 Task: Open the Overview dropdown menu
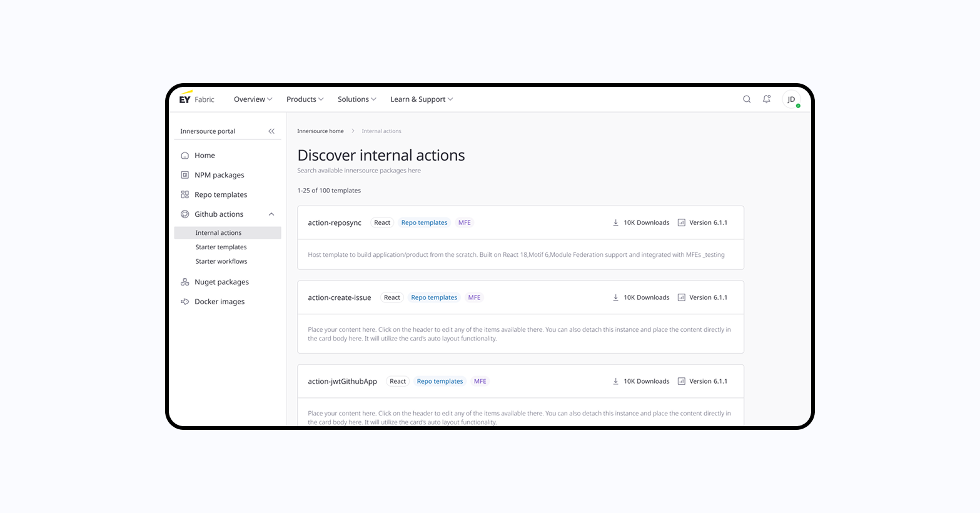point(253,99)
